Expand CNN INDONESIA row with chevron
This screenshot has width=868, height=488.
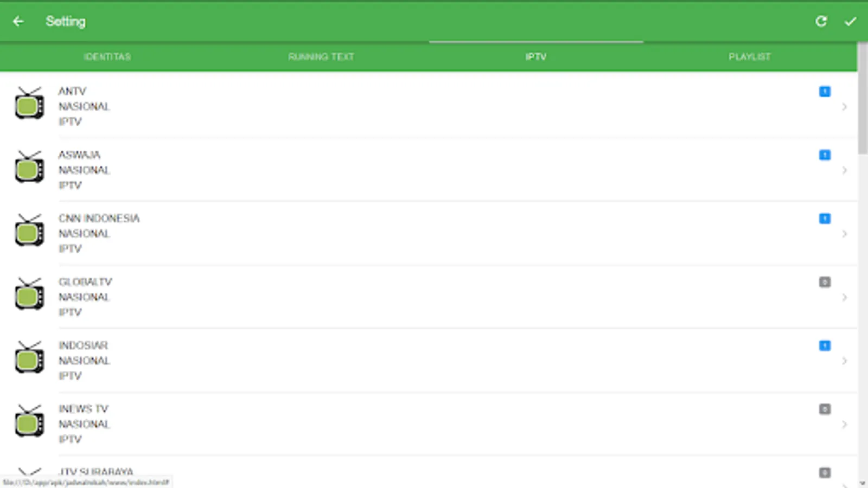(x=845, y=234)
